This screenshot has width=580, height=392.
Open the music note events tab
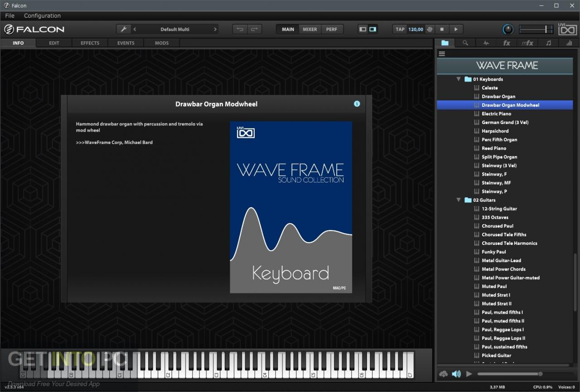click(x=548, y=43)
